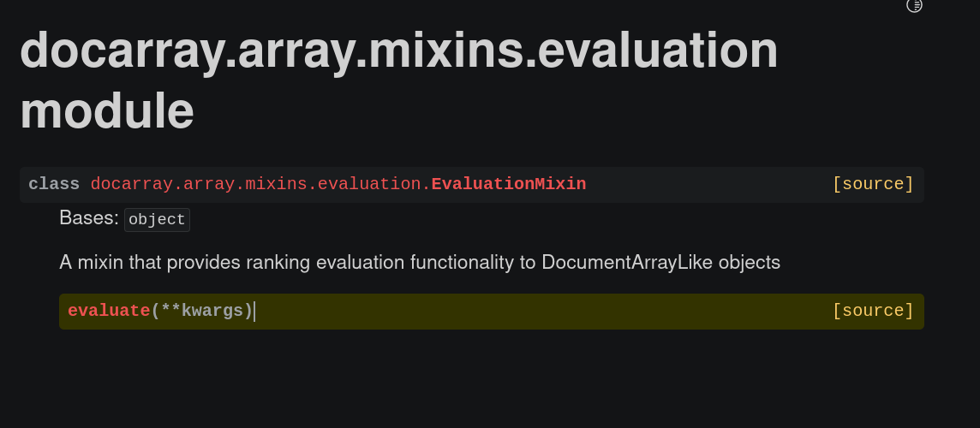The width and height of the screenshot is (980, 428).
Task: Click the 'Bases:' label
Action: click(89, 218)
